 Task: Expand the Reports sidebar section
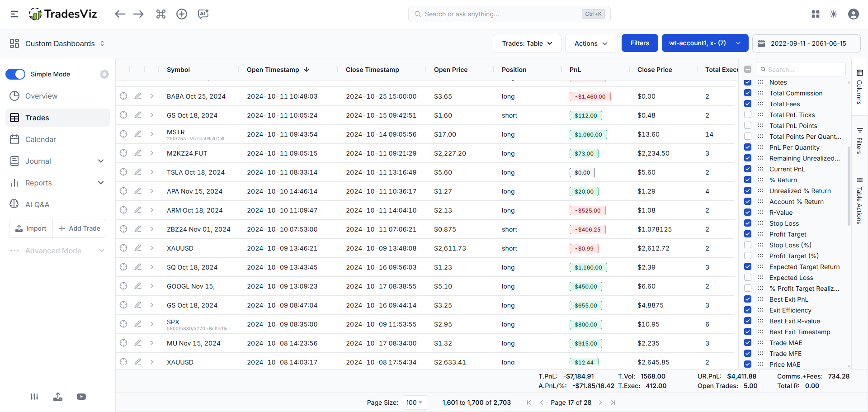point(101,183)
